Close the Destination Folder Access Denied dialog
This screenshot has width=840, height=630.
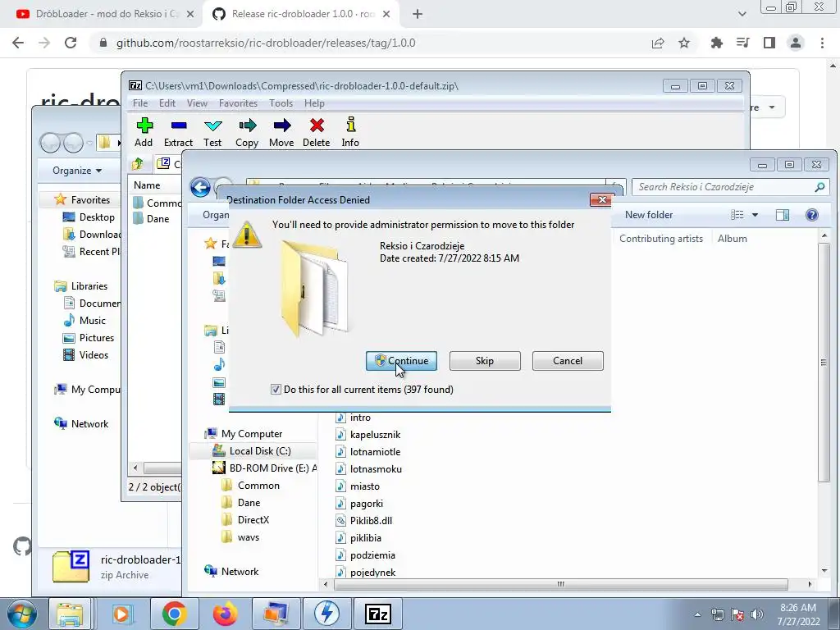pos(601,200)
